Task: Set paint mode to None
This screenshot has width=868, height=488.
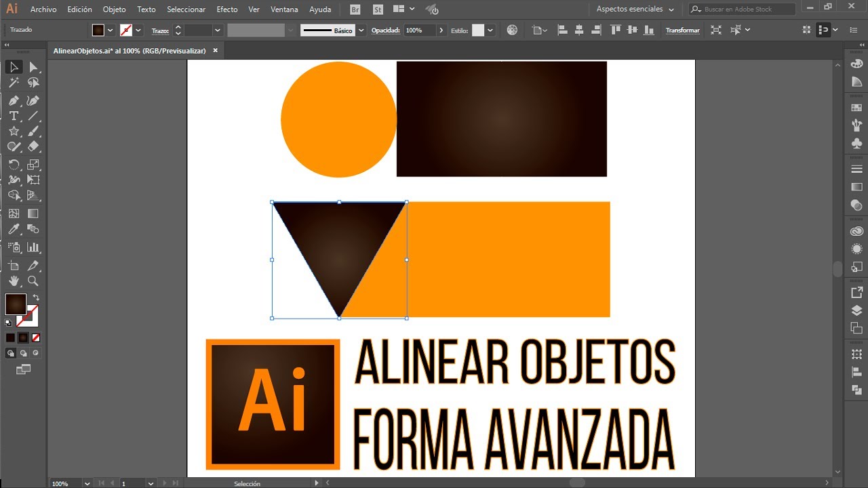Action: [36, 338]
